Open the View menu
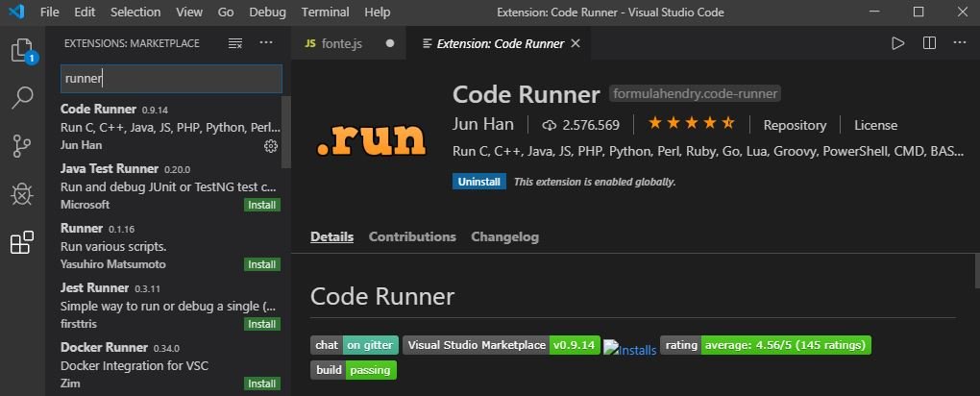The image size is (980, 396). [x=189, y=12]
